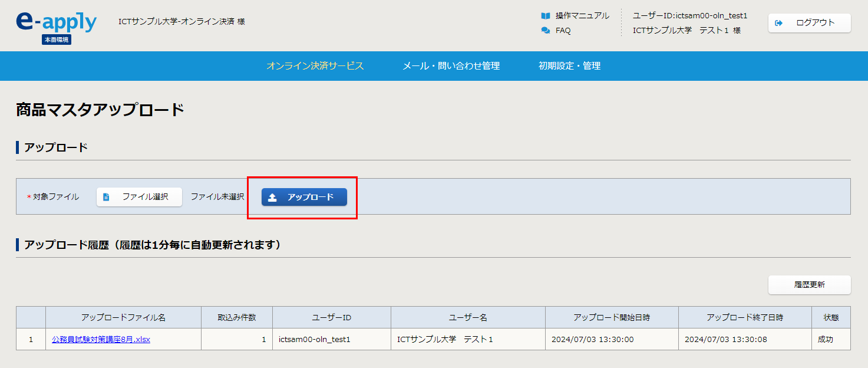
Task: Select the 成功 status cell in row 1
Action: 826,340
